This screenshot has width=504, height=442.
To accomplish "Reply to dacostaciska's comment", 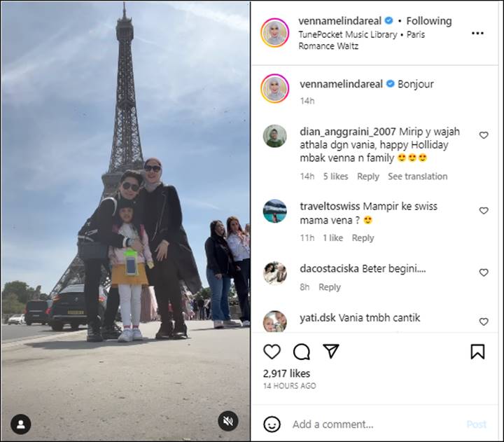I will pyautogui.click(x=330, y=287).
